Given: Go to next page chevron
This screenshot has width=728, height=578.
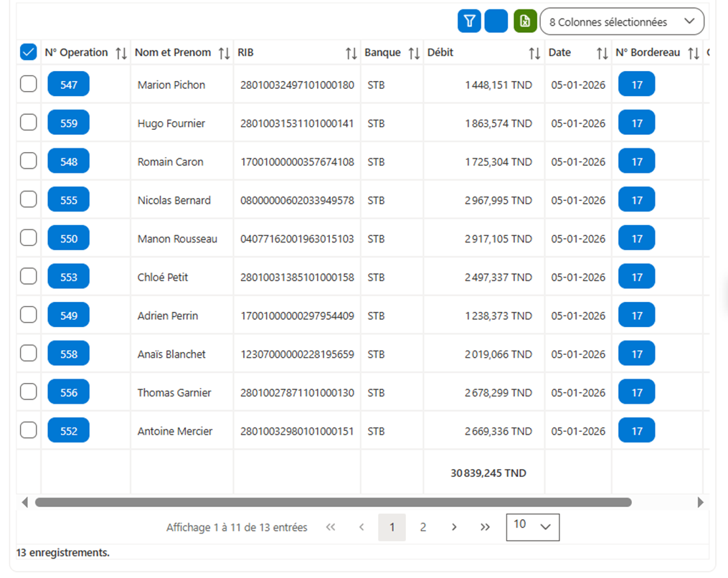Looking at the screenshot, I should (x=454, y=527).
